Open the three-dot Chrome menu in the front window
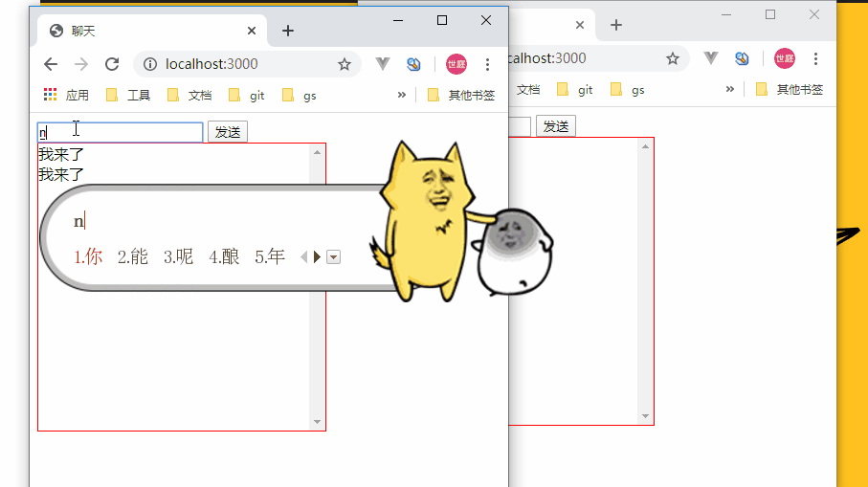Image resolution: width=868 pixels, height=487 pixels. tap(487, 64)
